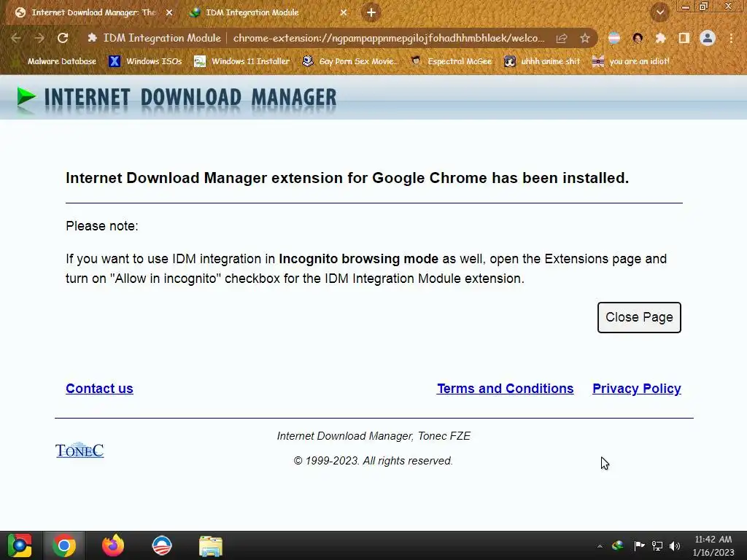Click the extension puzzle icon in address bar
The height and width of the screenshot is (560, 747).
pos(92,38)
